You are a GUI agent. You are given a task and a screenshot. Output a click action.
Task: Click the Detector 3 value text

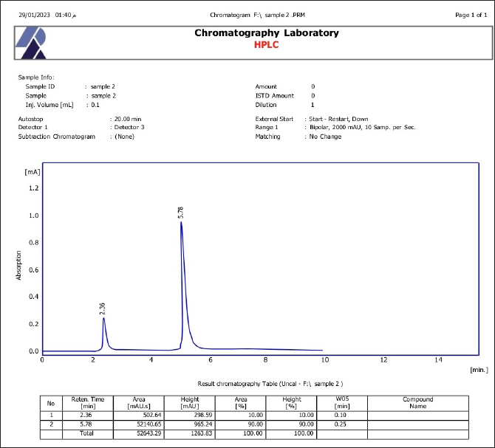click(x=129, y=128)
